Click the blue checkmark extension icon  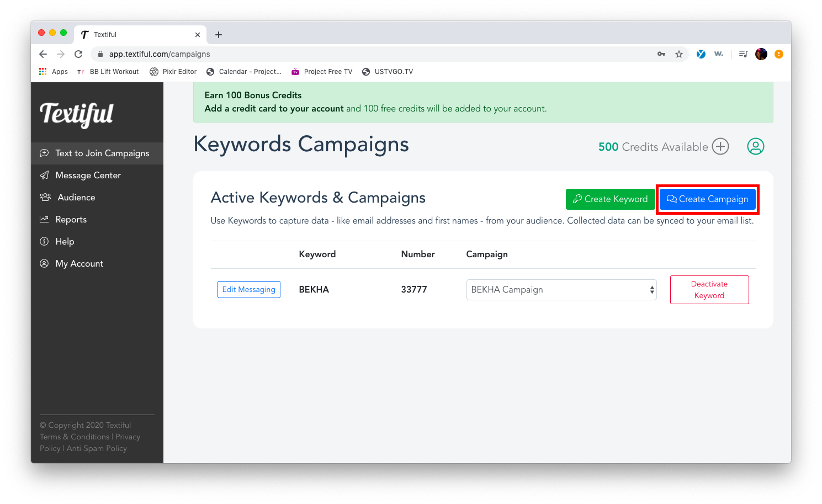pos(701,54)
